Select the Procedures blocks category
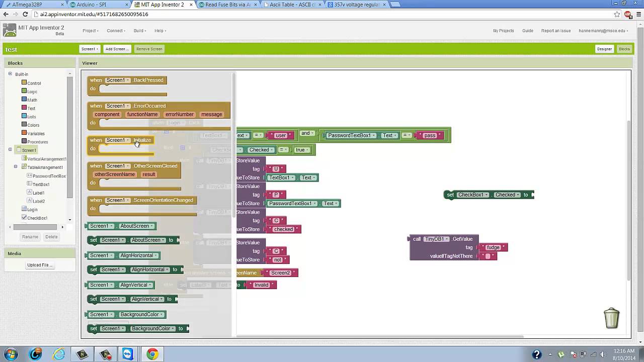Screen dimensions: 644x362 [x=24, y=141]
